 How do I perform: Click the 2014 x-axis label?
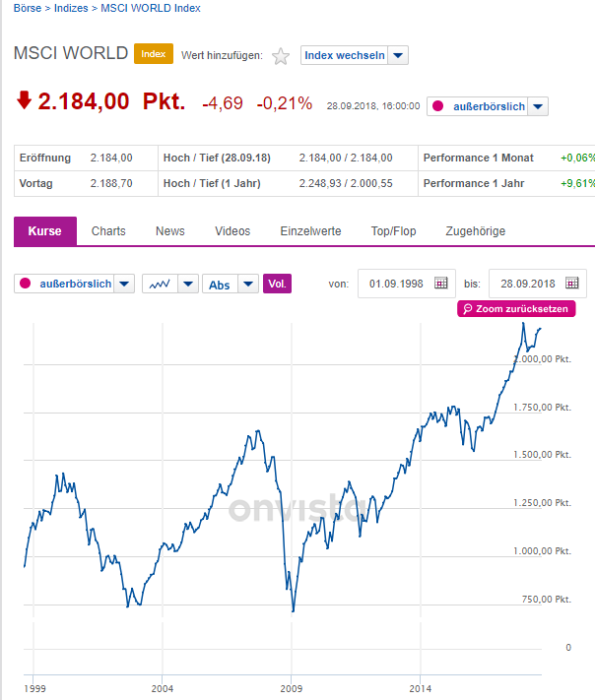click(x=421, y=688)
